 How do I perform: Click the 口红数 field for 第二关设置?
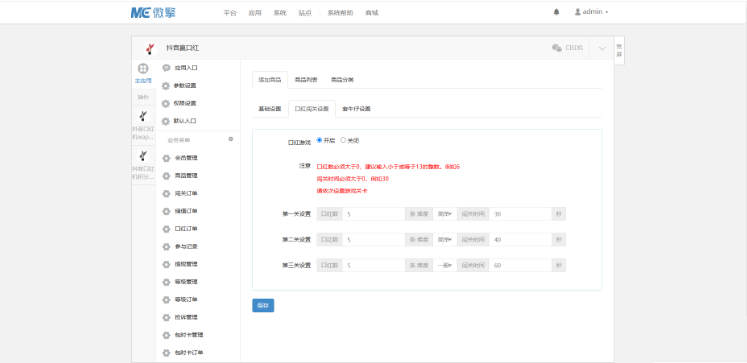[374, 240]
